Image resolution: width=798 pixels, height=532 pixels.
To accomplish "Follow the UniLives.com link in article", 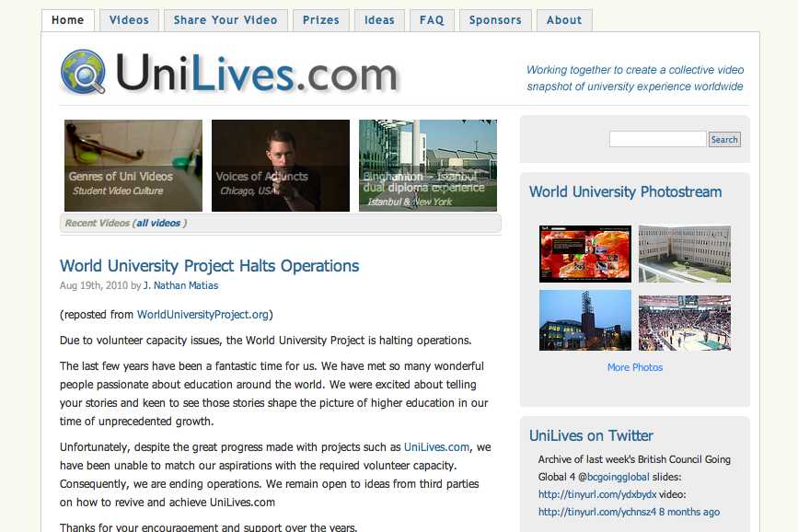I will [436, 447].
